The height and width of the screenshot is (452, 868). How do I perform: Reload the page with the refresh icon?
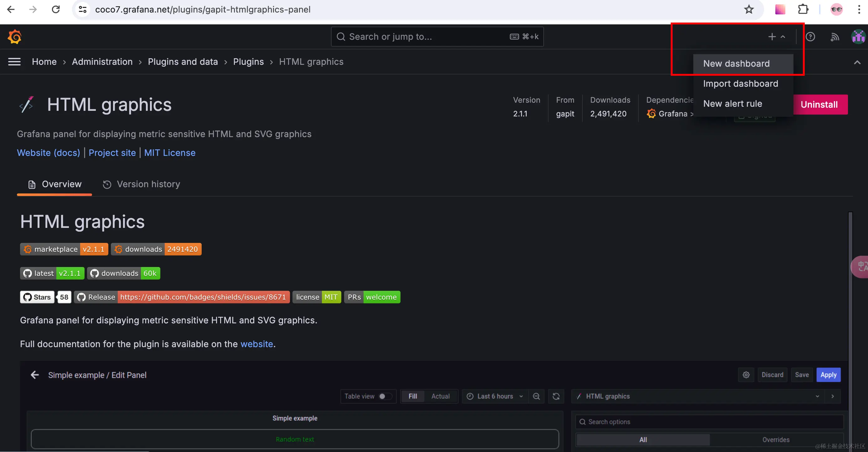click(56, 9)
